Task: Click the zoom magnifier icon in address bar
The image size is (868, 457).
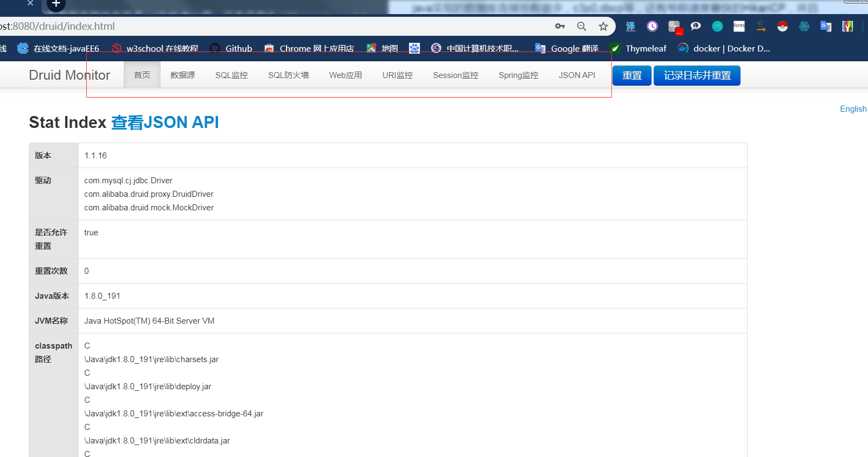Action: (582, 26)
